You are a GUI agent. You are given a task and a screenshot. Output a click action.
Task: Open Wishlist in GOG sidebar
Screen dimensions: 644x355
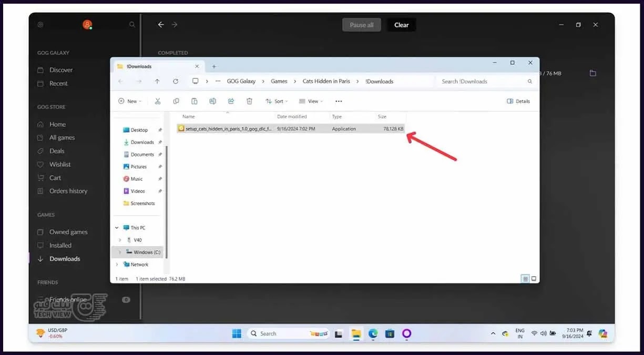coord(60,165)
